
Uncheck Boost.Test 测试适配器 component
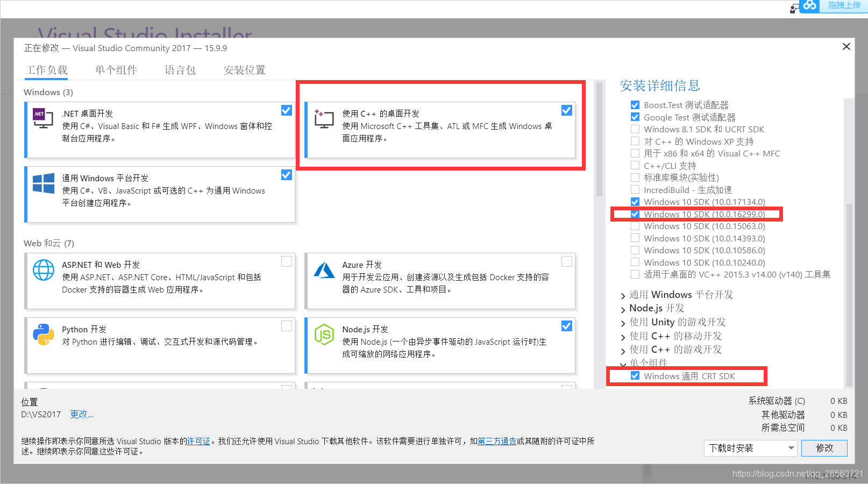(635, 105)
